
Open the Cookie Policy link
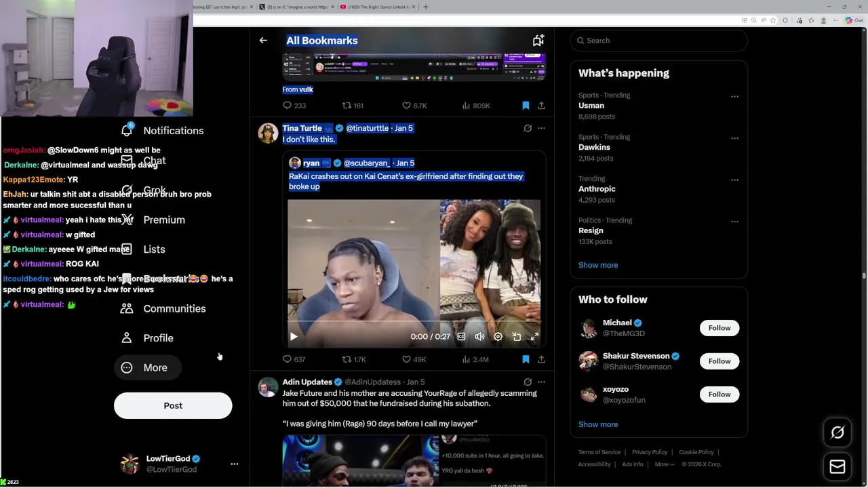pyautogui.click(x=696, y=452)
